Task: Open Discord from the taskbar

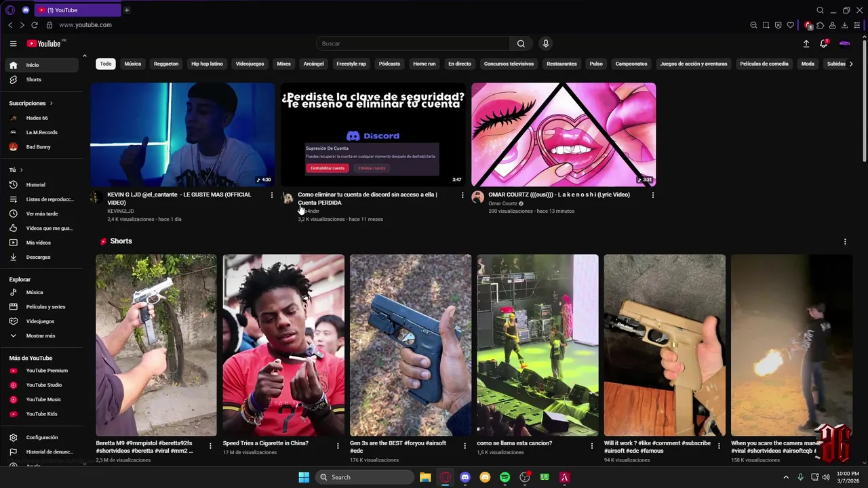Action: 465,477
